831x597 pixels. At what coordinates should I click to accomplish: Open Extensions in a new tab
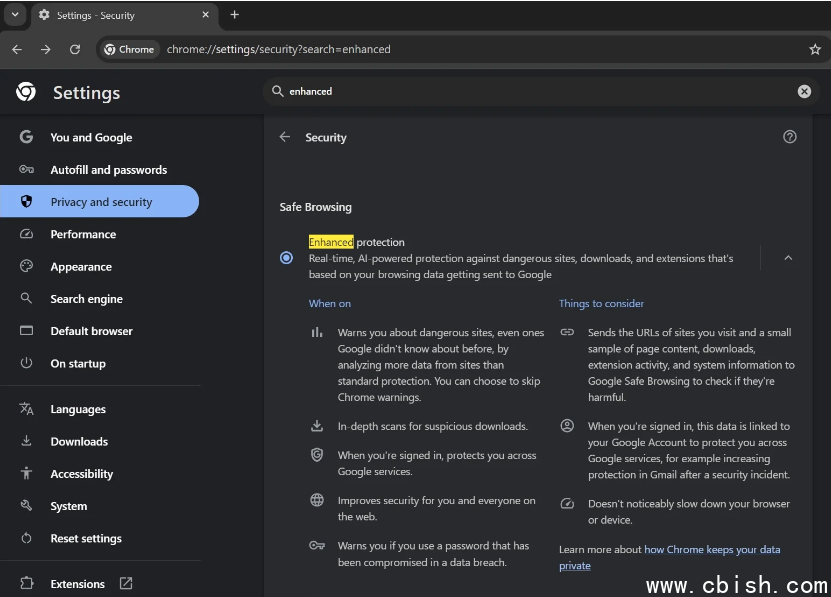point(78,584)
